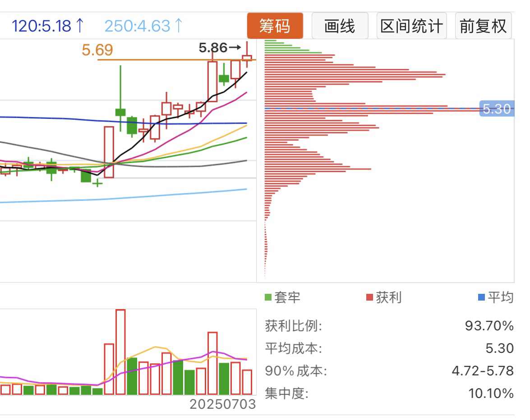Viewport: 530px width, 420px height.
Task: Click the 5.30 average cost price marker
Action: coord(497,109)
